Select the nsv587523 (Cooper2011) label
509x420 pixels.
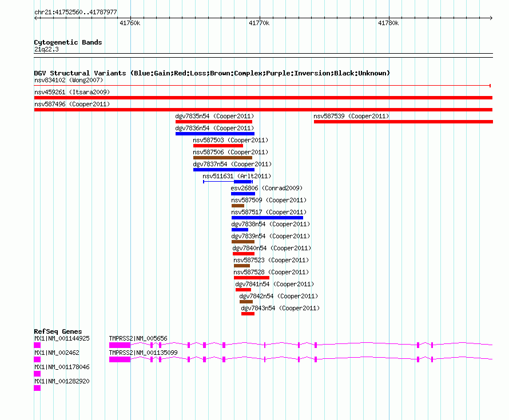point(271,260)
